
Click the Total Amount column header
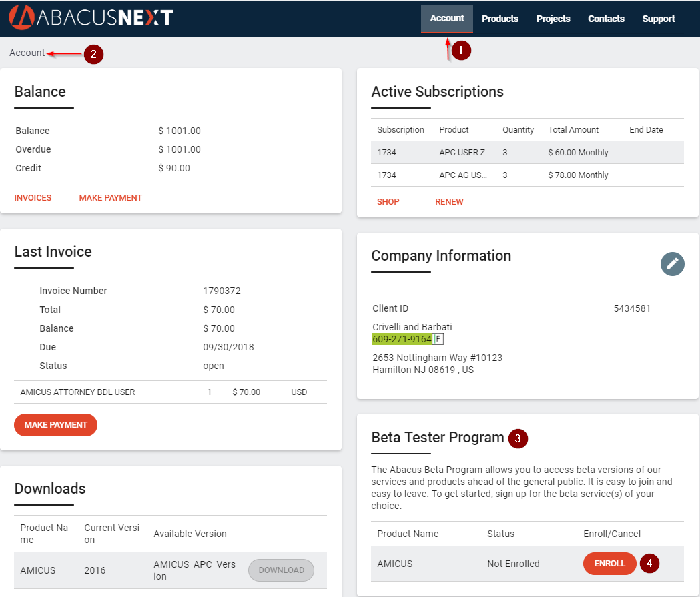coord(573,130)
